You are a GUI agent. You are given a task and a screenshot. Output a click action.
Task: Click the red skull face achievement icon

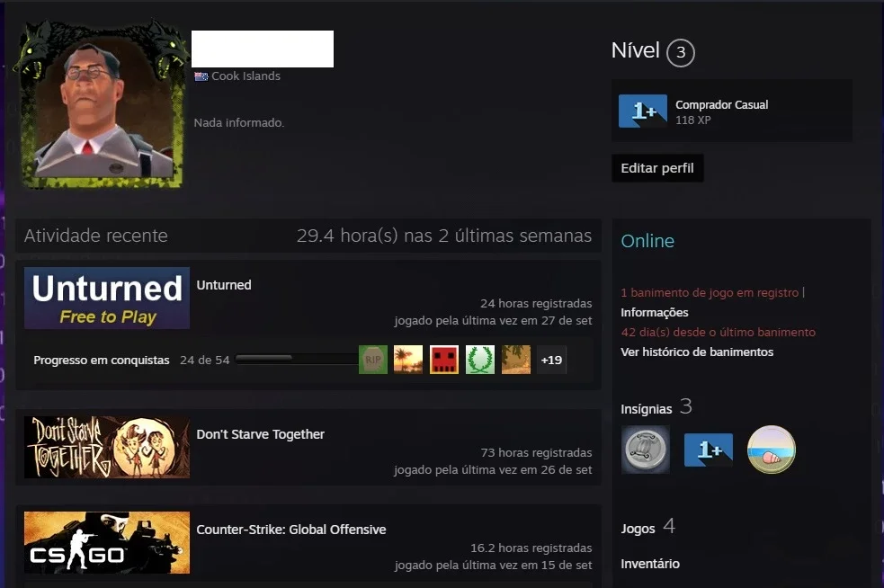(x=444, y=360)
